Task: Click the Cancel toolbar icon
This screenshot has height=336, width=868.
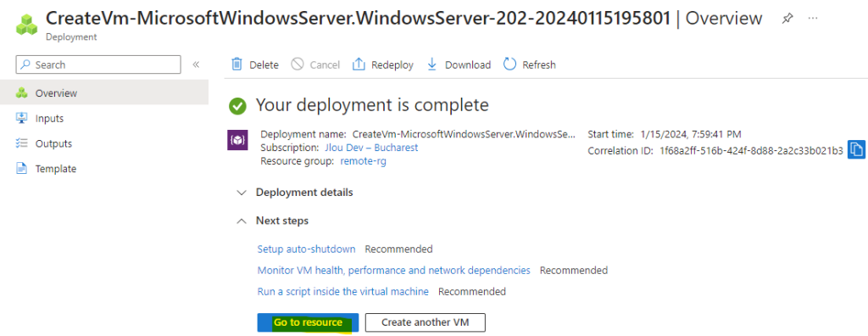Action: 298,64
